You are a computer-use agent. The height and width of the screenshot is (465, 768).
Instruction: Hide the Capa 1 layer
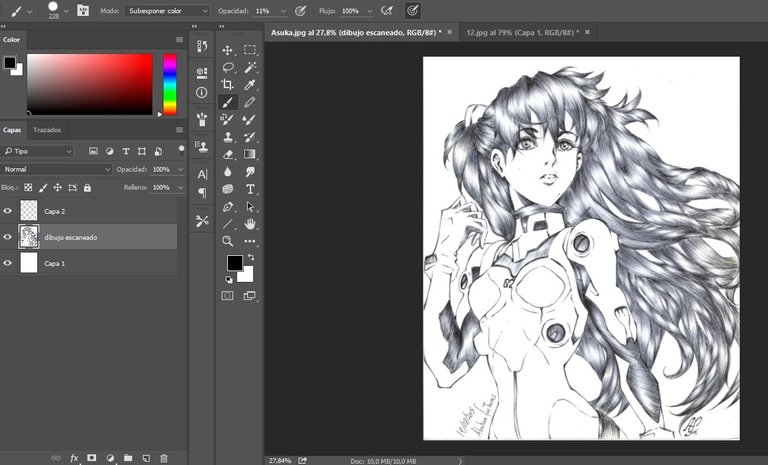7,263
